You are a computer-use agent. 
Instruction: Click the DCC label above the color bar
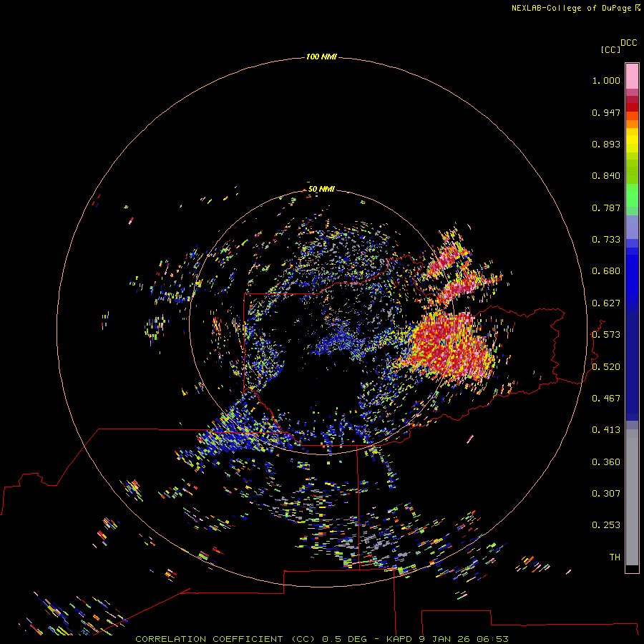628,43
